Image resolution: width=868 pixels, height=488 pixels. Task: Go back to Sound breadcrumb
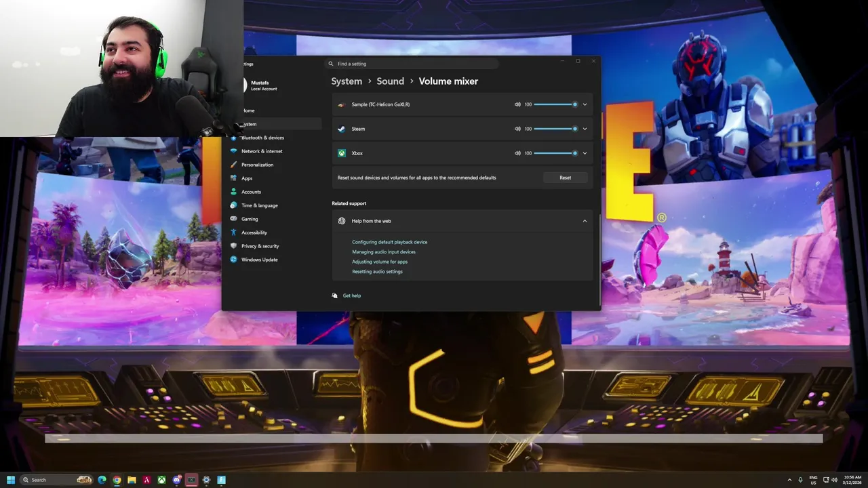click(x=390, y=81)
